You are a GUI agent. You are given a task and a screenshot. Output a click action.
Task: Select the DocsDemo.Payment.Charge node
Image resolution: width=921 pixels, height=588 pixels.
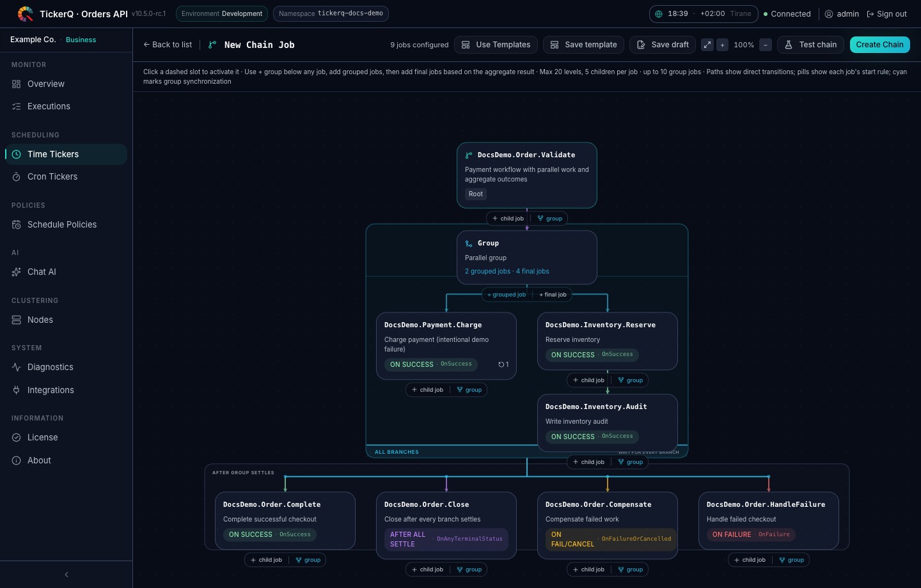click(x=446, y=346)
